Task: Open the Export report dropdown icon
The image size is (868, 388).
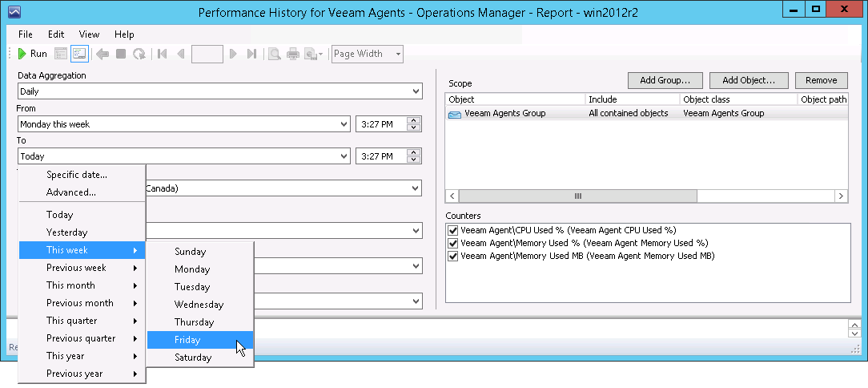Action: tap(313, 54)
